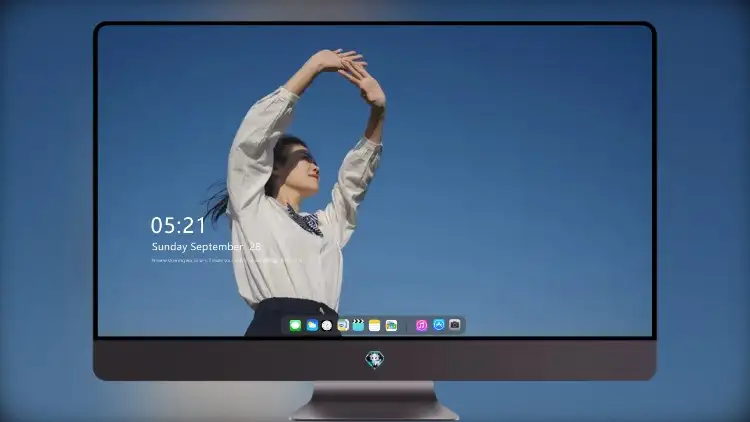Open the Photos gallery dock icon
This screenshot has width=750, height=422.
(x=391, y=326)
